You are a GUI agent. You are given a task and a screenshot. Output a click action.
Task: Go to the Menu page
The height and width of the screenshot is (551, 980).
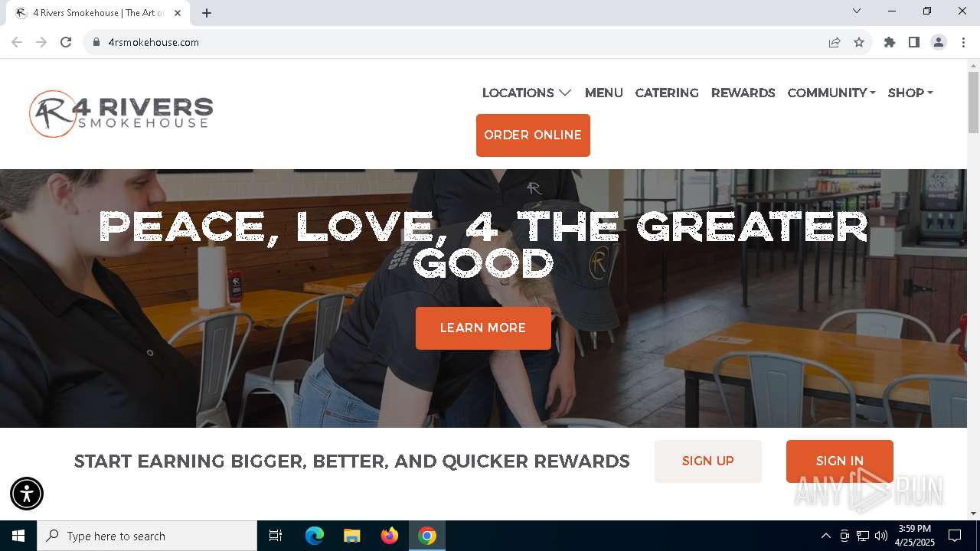click(604, 93)
